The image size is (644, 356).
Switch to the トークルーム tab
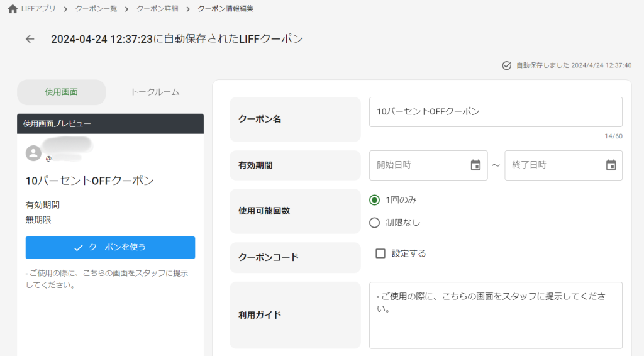pyautogui.click(x=155, y=92)
